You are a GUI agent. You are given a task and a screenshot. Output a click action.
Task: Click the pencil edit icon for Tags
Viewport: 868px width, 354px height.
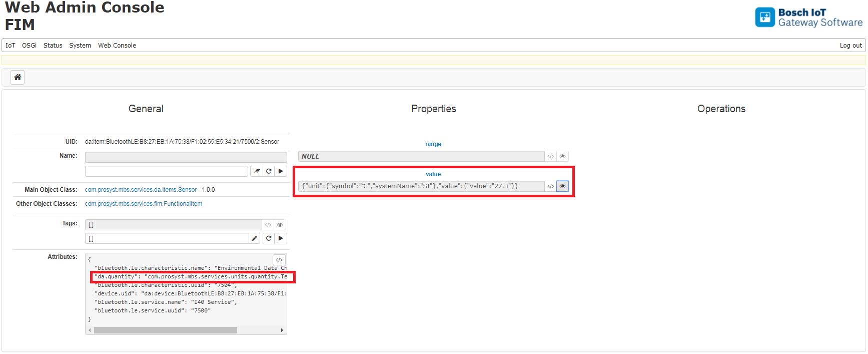click(x=255, y=238)
